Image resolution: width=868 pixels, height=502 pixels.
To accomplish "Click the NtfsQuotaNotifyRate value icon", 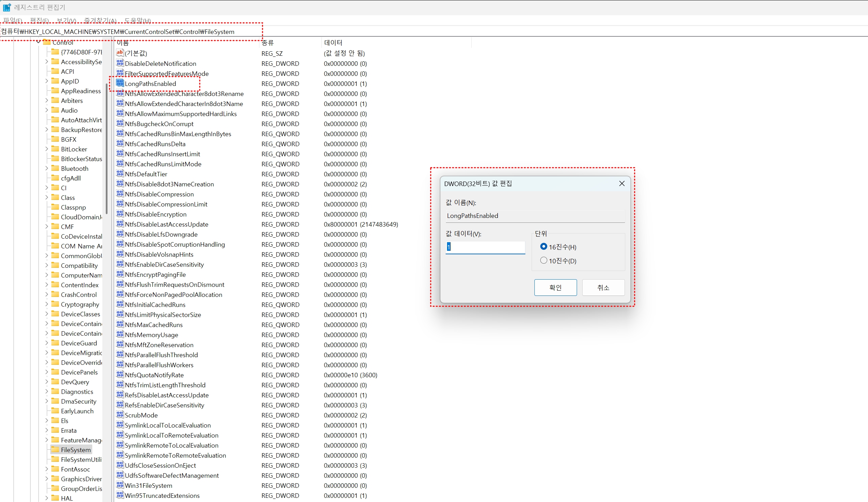I will (120, 375).
